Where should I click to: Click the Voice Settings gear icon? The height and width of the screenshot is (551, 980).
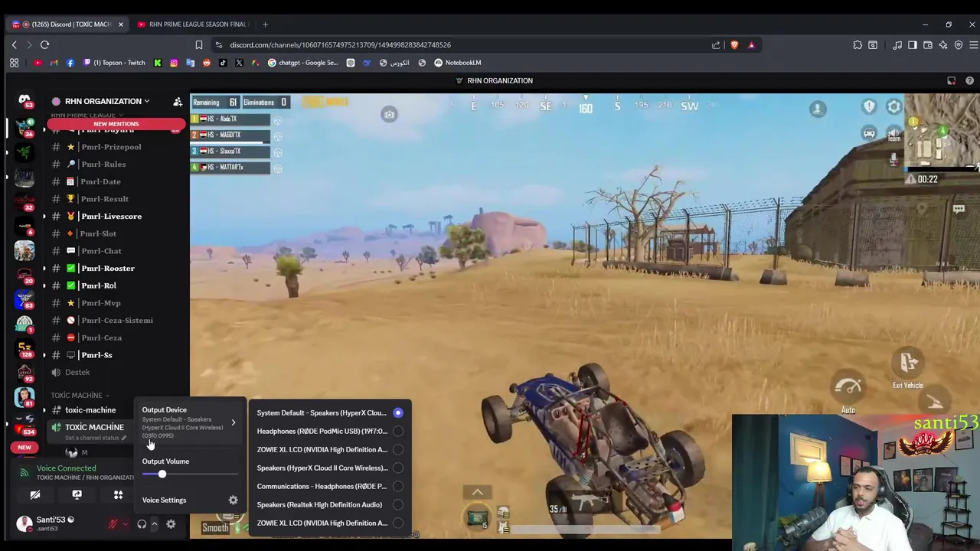click(233, 500)
